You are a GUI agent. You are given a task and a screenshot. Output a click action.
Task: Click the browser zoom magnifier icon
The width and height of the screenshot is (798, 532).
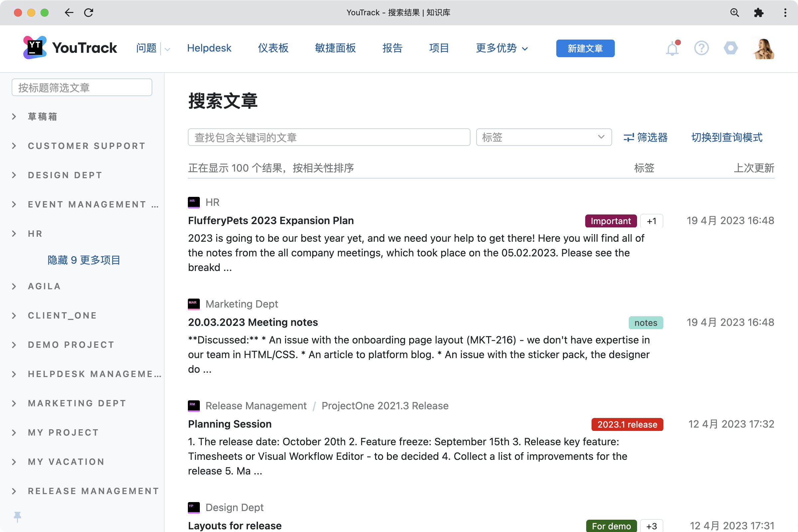click(x=734, y=13)
